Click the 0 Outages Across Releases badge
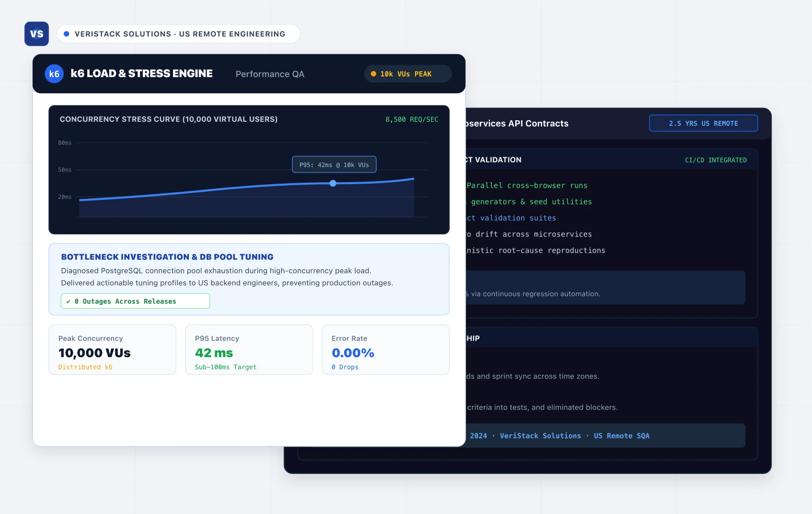The height and width of the screenshot is (514, 812). point(136,301)
